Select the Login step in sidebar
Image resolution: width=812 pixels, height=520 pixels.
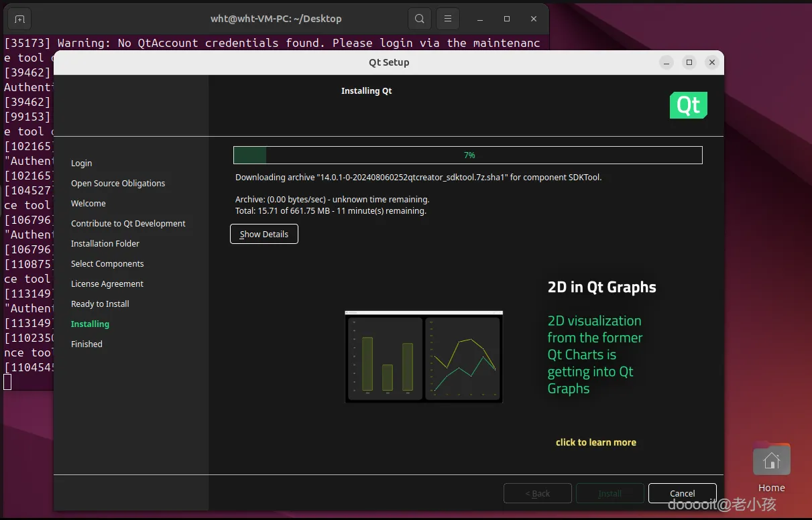tap(82, 163)
